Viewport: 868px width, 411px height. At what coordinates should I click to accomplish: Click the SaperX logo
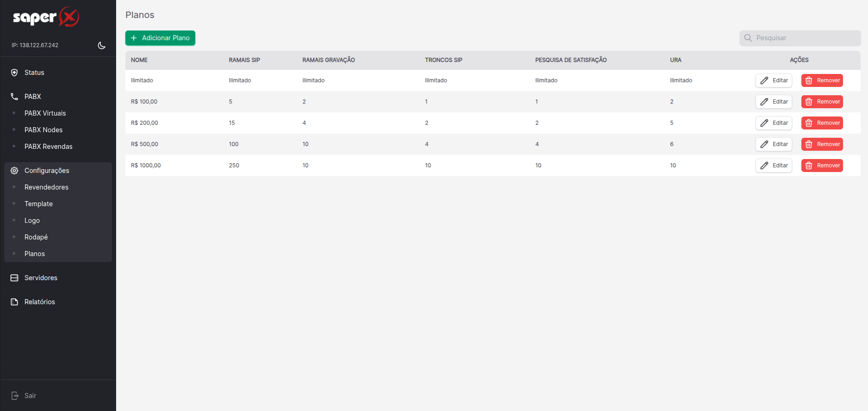(46, 18)
